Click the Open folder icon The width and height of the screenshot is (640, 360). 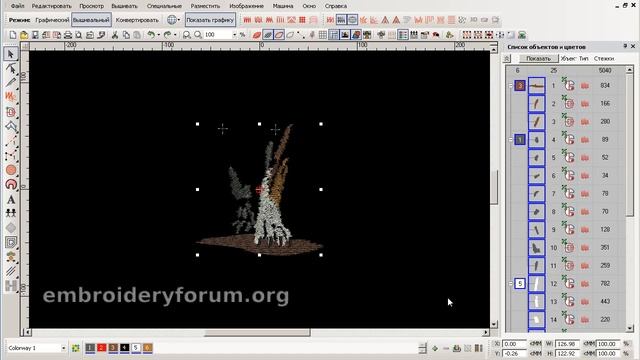tap(24, 35)
